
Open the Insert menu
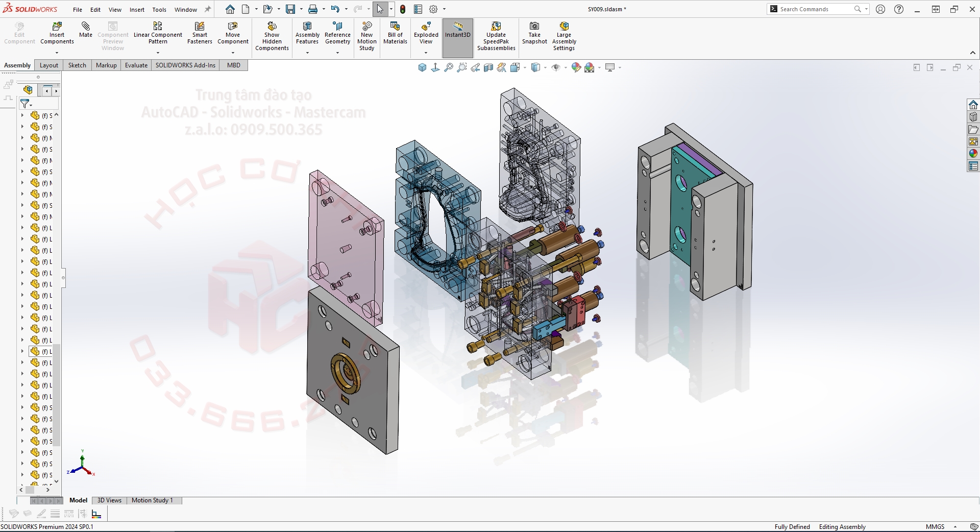[x=137, y=10]
